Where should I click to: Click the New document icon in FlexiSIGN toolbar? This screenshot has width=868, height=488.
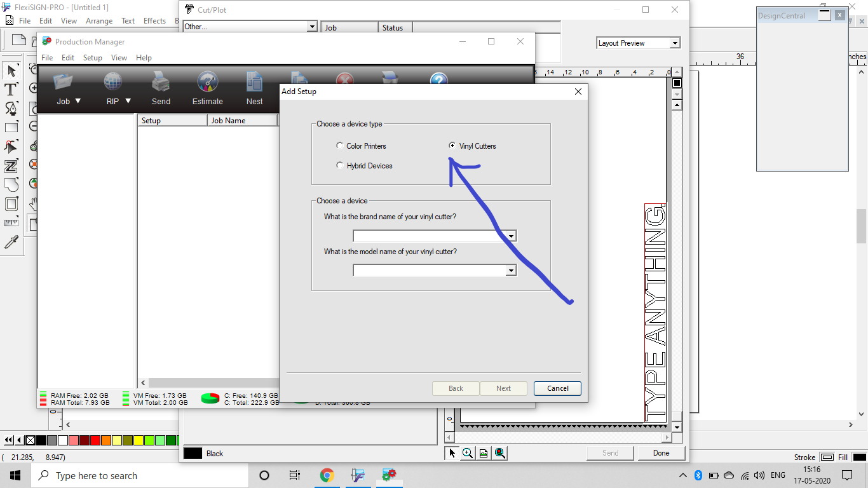pyautogui.click(x=19, y=40)
